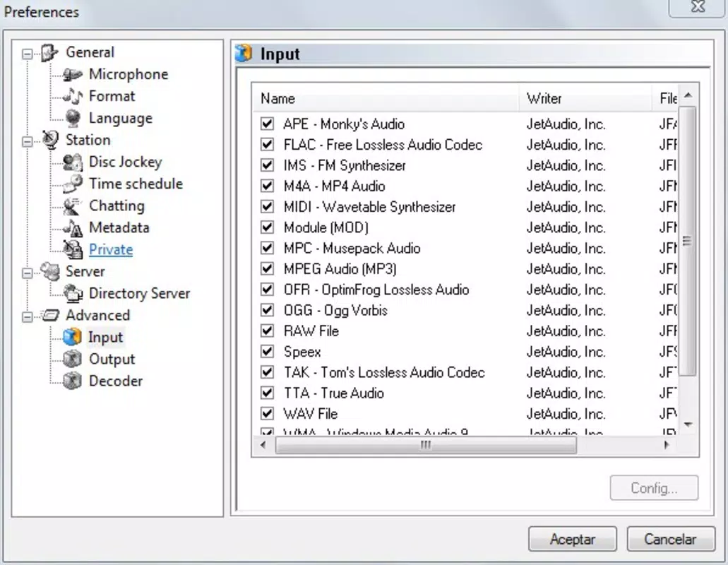Click the Private icon in the tree

click(73, 249)
